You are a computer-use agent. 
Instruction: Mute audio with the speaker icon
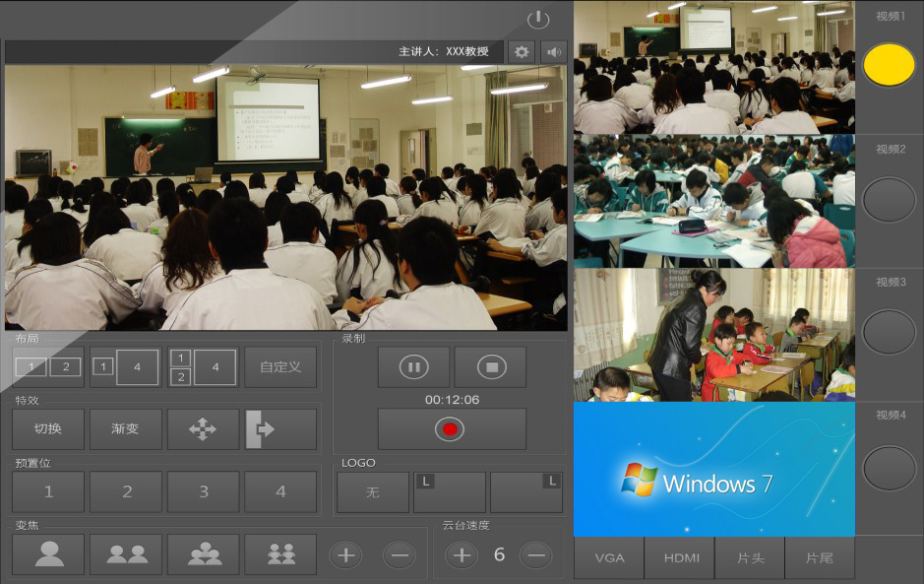click(554, 52)
